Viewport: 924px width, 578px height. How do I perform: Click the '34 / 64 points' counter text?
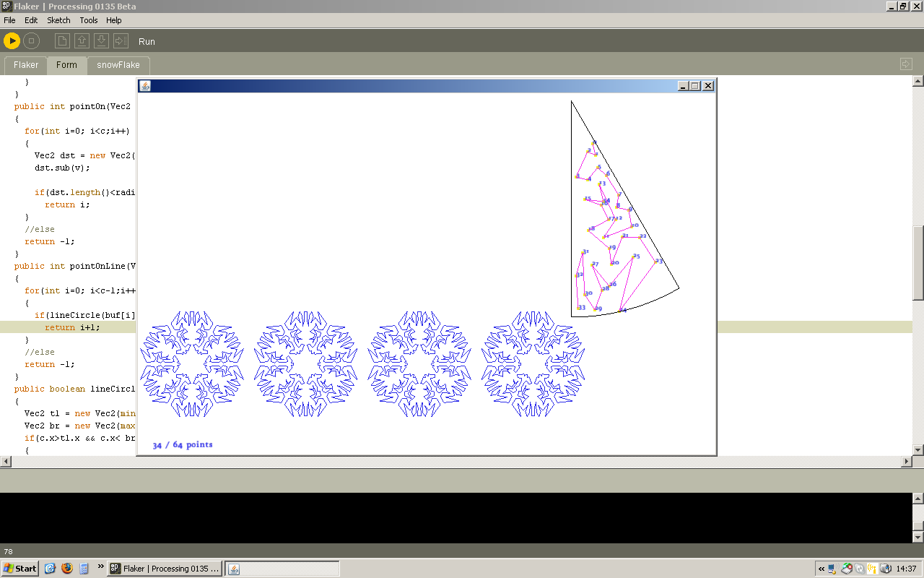point(183,445)
